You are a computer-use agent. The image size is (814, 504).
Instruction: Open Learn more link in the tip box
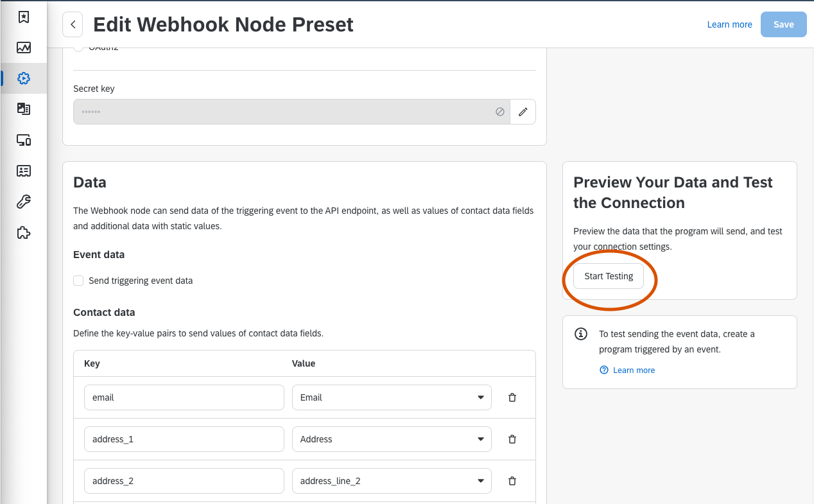pos(634,370)
